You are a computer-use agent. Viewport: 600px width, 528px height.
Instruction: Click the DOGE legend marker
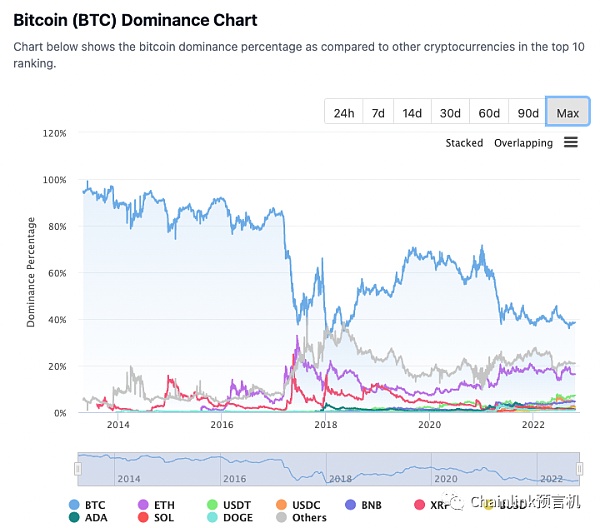pyautogui.click(x=212, y=517)
